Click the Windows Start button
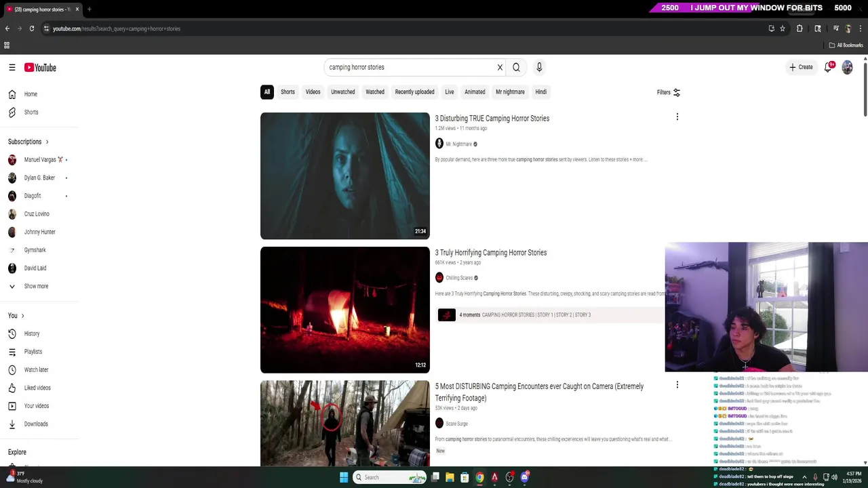 coord(344,477)
